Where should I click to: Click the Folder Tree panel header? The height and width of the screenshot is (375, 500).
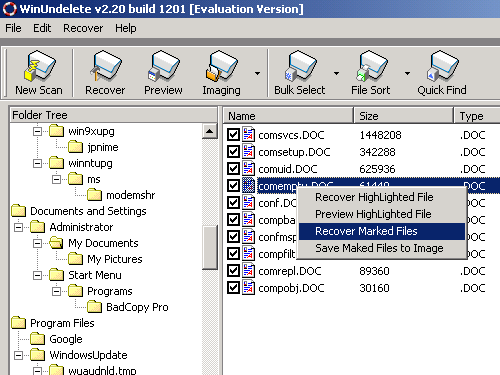[113, 115]
